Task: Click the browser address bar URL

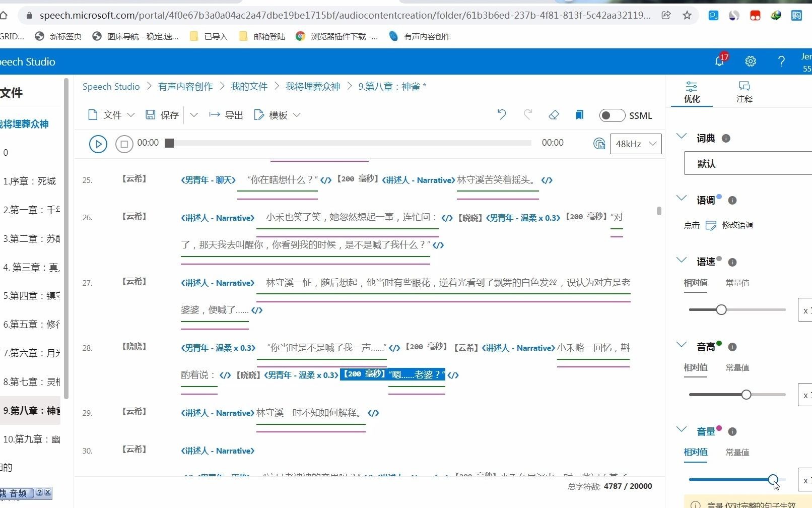Action: 345,15
